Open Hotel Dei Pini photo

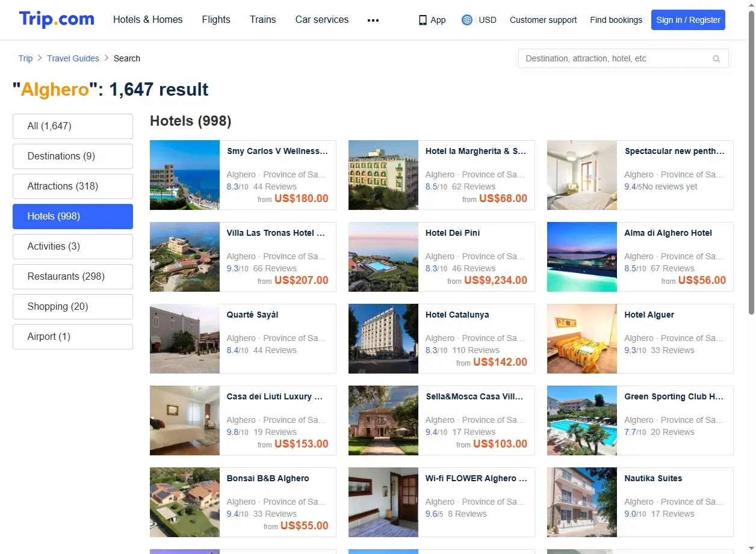pyautogui.click(x=383, y=257)
